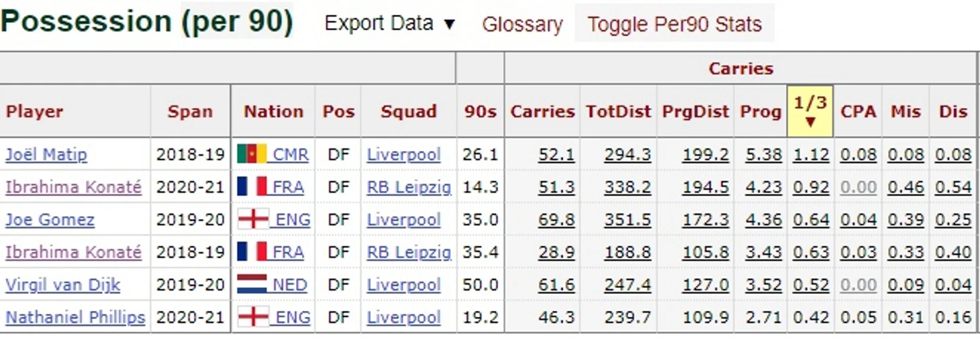The width and height of the screenshot is (980, 339).
Task: Sort by the PrgDist column header
Action: [695, 111]
